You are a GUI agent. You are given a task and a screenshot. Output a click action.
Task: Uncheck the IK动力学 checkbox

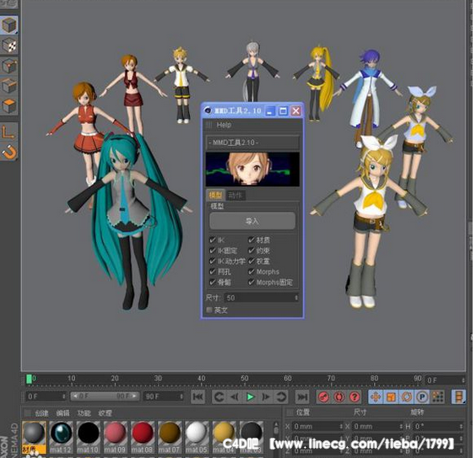pyautogui.click(x=212, y=261)
